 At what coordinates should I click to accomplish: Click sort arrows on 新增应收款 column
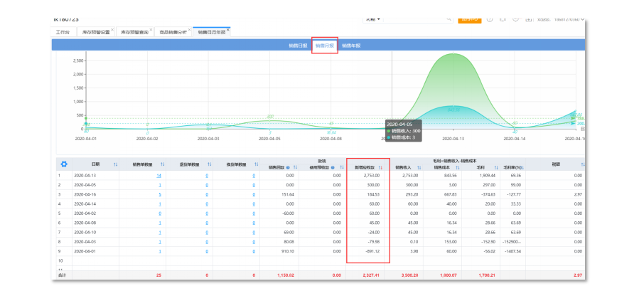pyautogui.click(x=380, y=167)
